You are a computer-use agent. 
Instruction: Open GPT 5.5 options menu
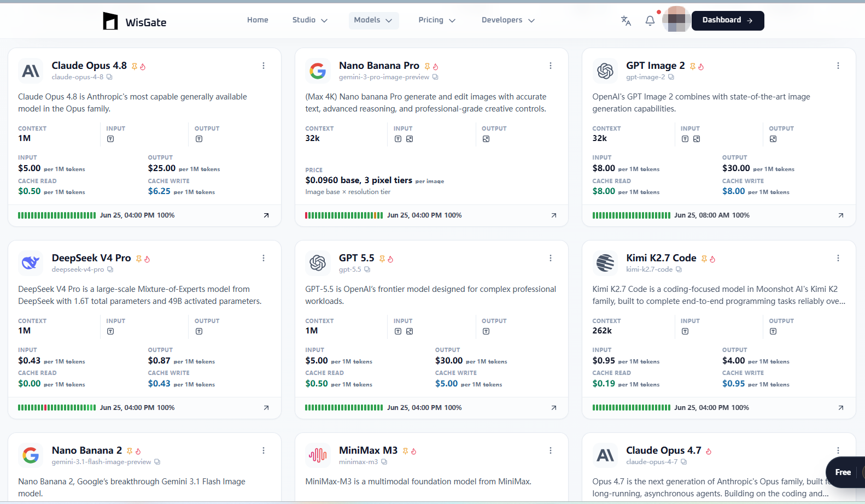[551, 258]
